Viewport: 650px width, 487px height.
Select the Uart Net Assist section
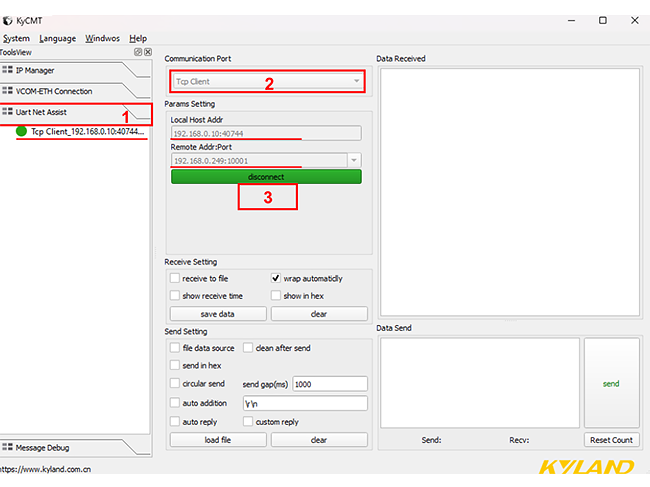pos(75,112)
